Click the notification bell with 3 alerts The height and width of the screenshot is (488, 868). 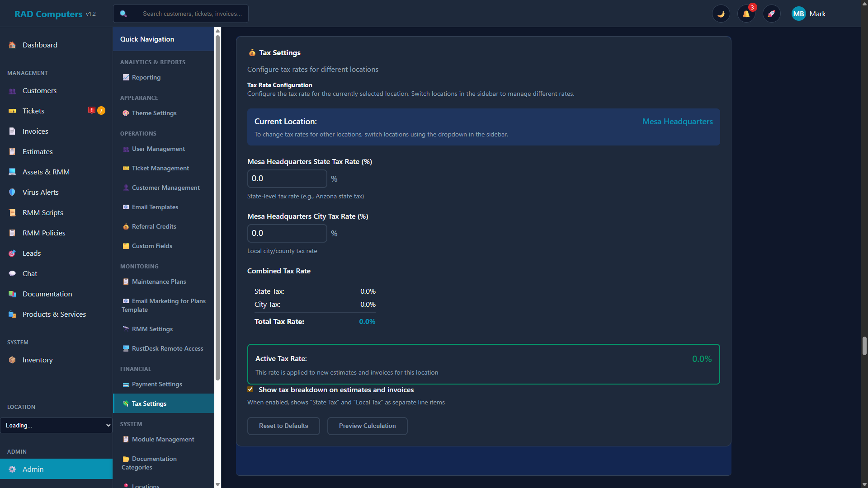coord(746,14)
